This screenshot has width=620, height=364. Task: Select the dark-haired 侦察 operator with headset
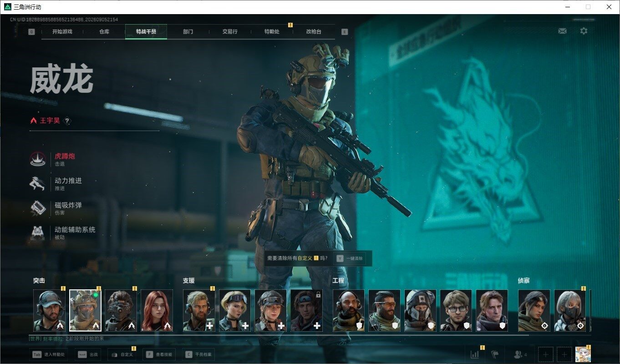pyautogui.click(x=534, y=310)
